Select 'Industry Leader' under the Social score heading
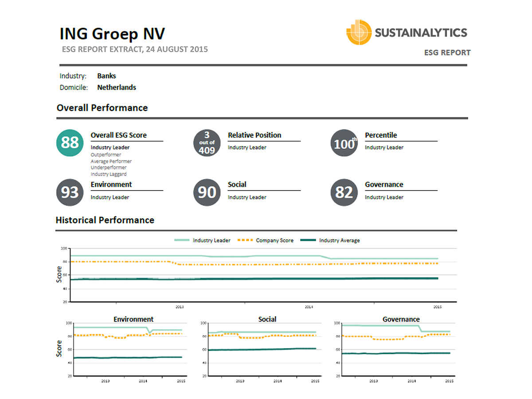 pyautogui.click(x=247, y=197)
